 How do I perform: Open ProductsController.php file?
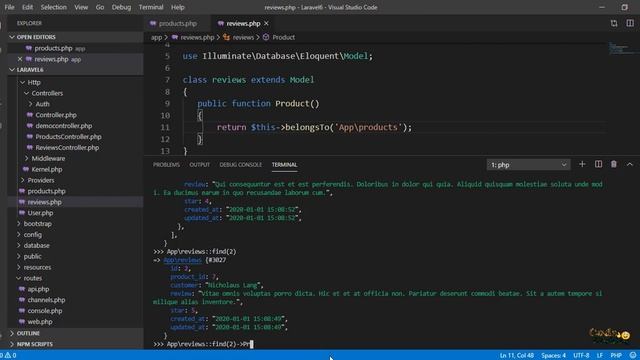[x=68, y=137]
